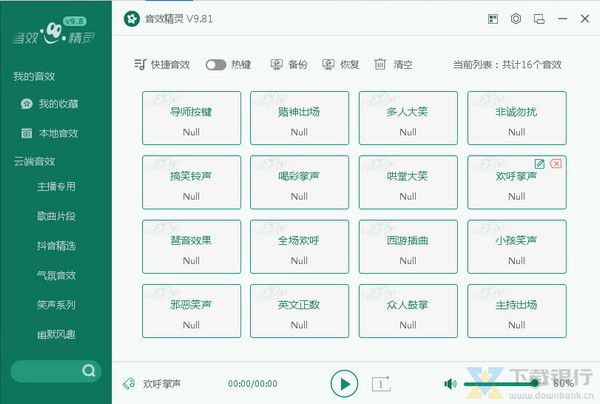Open the skin/theme icon in title bar
Viewport: 600px width, 404px height.
tap(493, 19)
